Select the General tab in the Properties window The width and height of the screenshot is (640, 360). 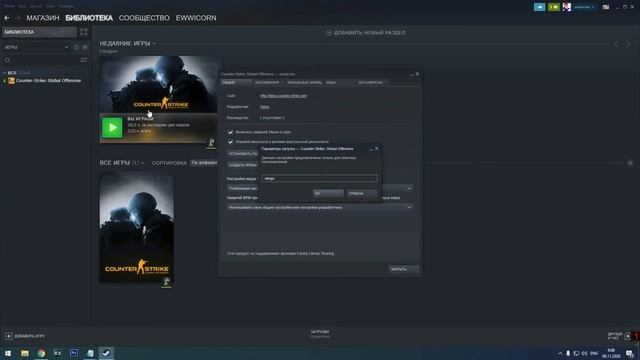tap(236, 82)
